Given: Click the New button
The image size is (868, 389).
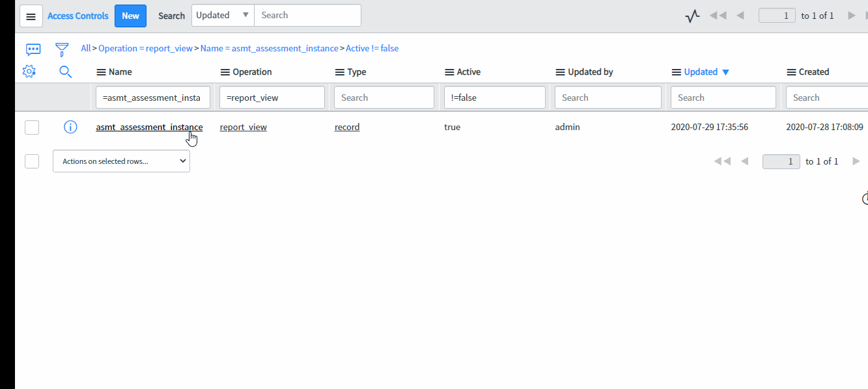Looking at the screenshot, I should click(130, 16).
